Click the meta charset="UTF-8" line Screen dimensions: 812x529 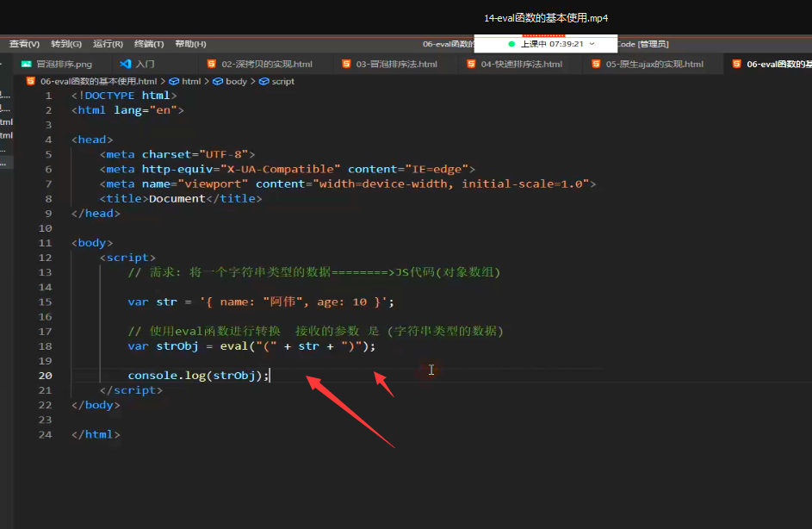[177, 154]
